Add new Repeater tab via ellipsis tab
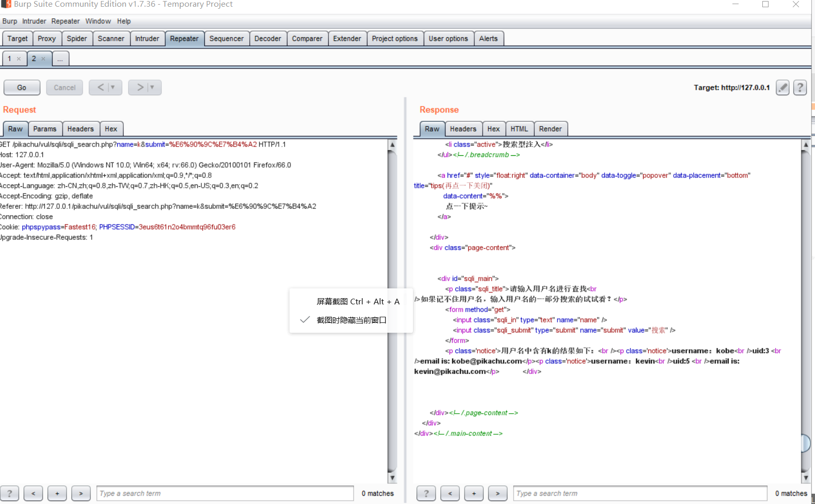 [x=60, y=59]
